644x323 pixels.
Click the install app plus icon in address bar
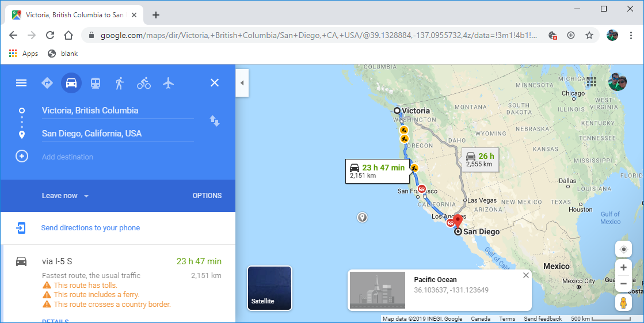click(x=571, y=35)
